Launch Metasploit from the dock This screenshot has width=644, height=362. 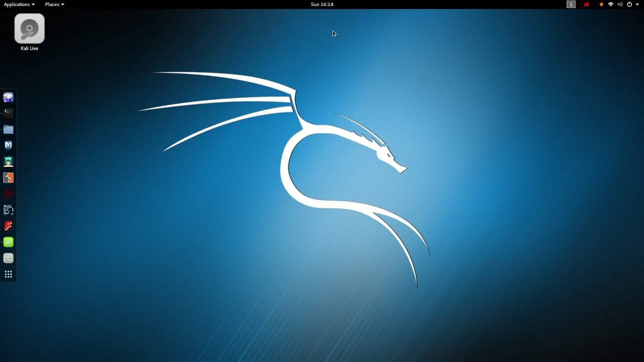[x=8, y=145]
